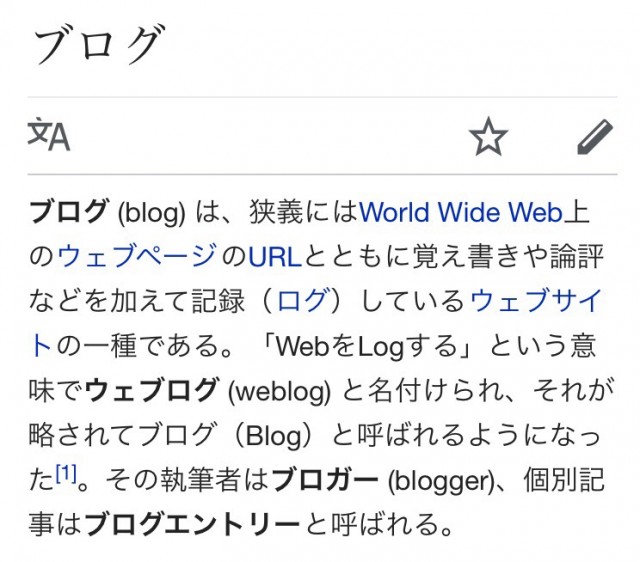Open the language selection icon
Screen dimensions: 640x562
click(49, 135)
